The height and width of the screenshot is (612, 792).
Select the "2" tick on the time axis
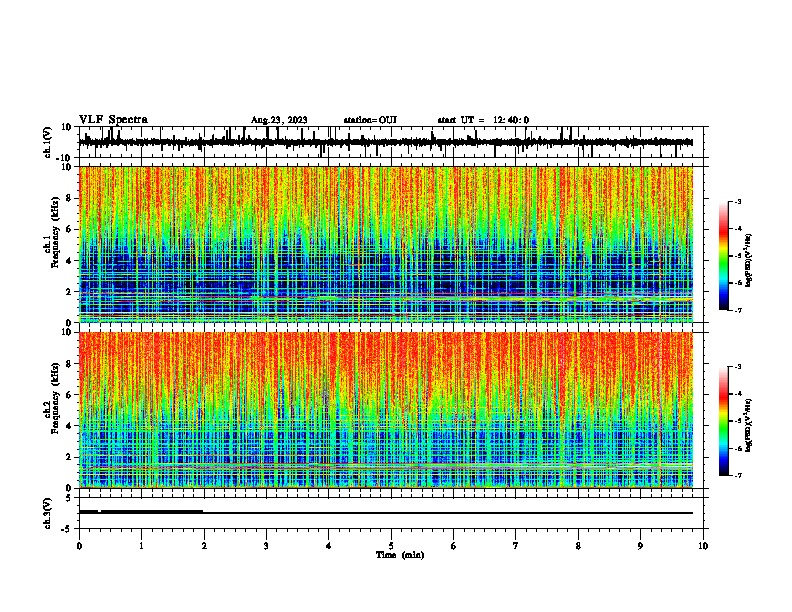[x=204, y=546]
